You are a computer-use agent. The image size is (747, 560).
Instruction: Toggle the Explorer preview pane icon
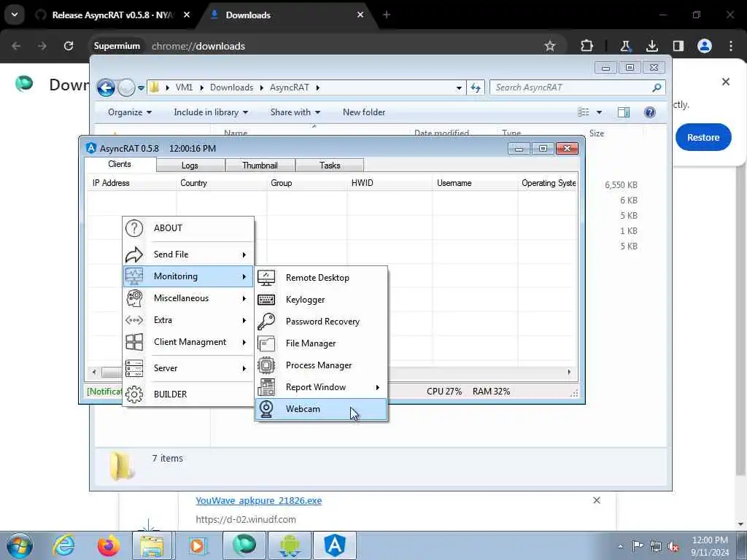623,112
